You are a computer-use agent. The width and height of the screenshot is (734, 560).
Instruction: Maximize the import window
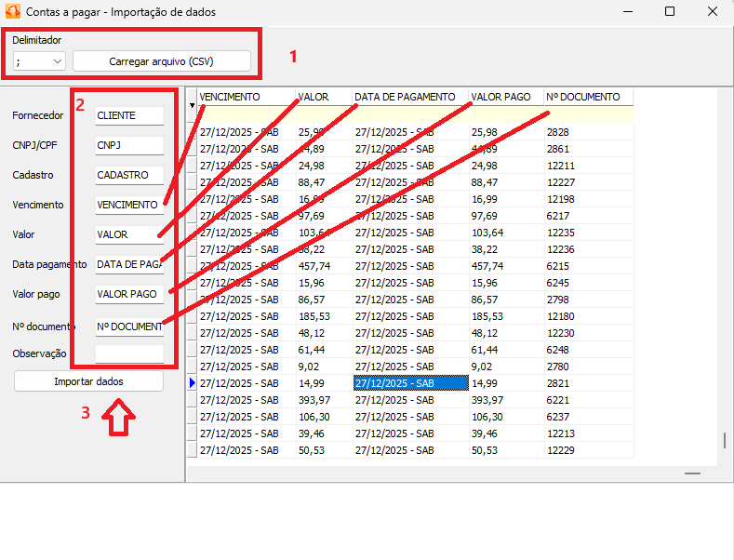tap(670, 12)
